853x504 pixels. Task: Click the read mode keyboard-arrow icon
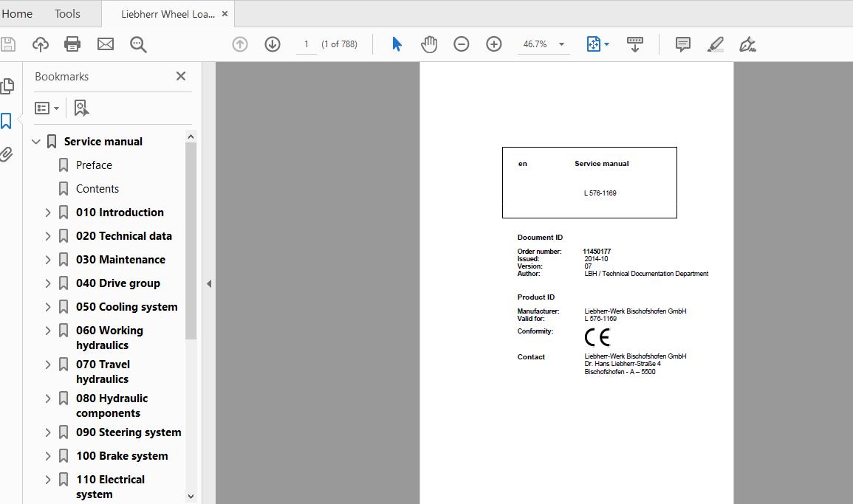pos(635,44)
